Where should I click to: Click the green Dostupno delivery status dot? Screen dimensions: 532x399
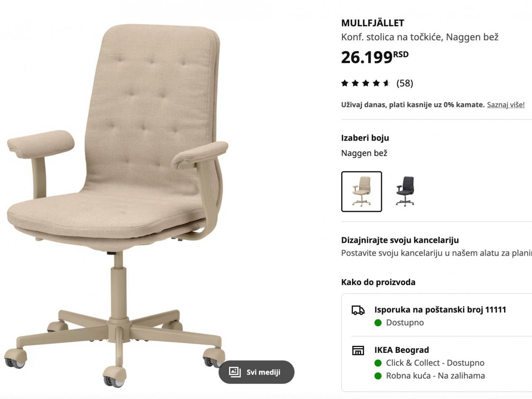tap(378, 323)
